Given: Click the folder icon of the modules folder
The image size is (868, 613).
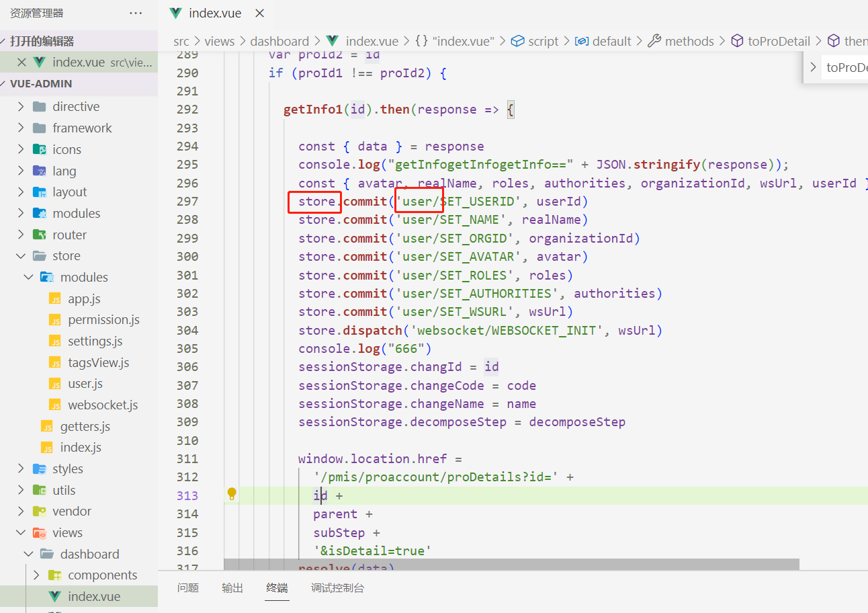Looking at the screenshot, I should click(x=47, y=276).
